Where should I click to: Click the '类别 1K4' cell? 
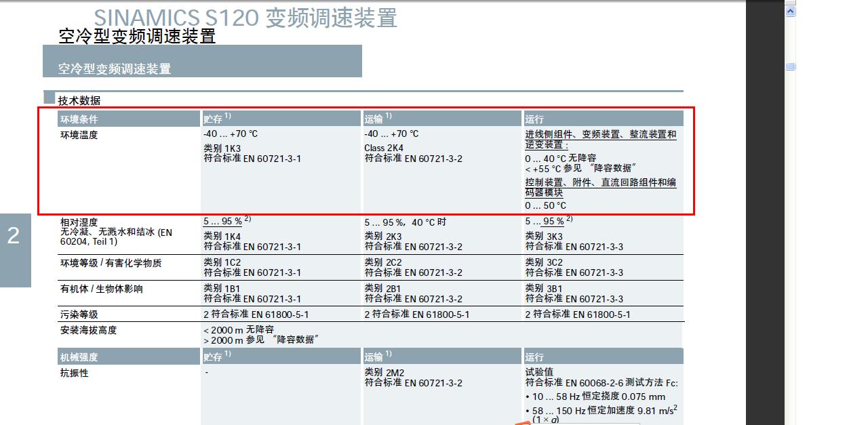(x=222, y=236)
